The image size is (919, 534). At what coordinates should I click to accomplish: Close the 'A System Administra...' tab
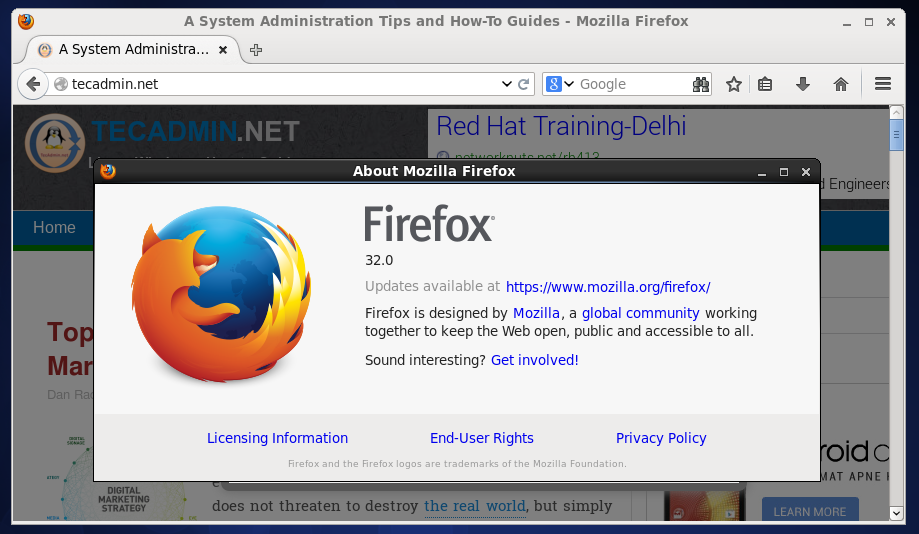click(x=223, y=50)
